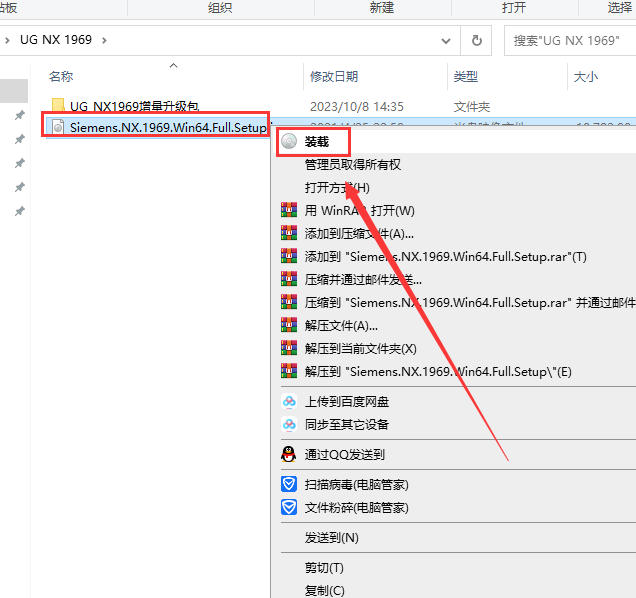Select 通过QQ发送到 entry
The image size is (636, 598).
(x=344, y=455)
